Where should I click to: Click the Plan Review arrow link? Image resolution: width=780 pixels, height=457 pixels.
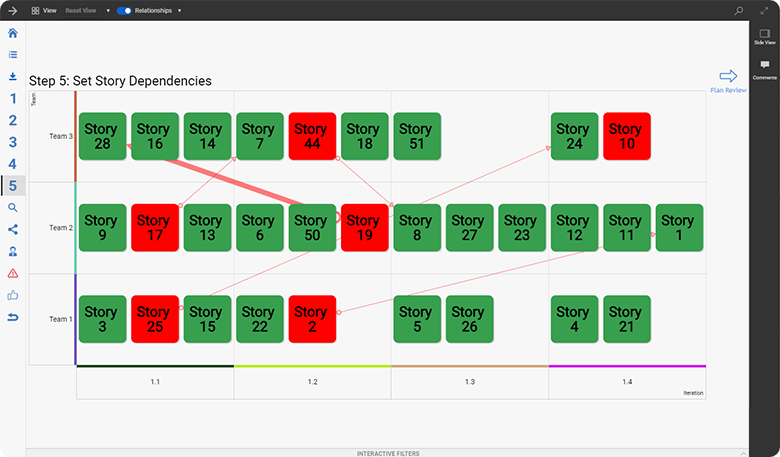(728, 79)
